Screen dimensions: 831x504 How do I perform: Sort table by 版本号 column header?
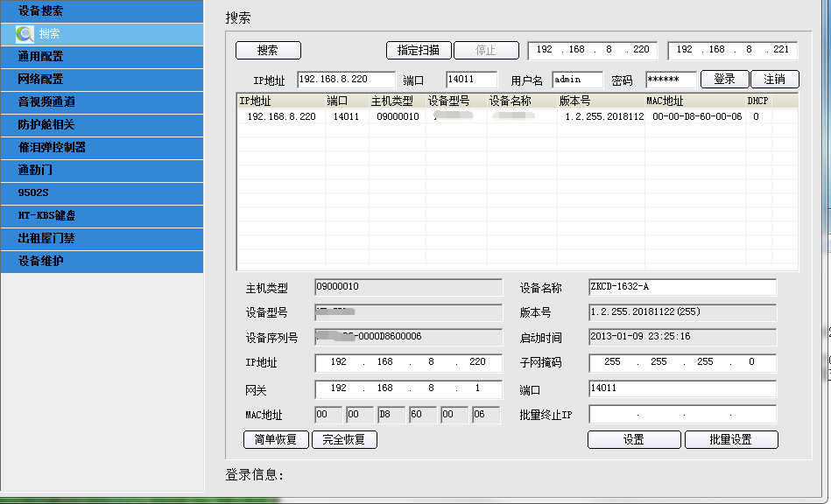(601, 101)
